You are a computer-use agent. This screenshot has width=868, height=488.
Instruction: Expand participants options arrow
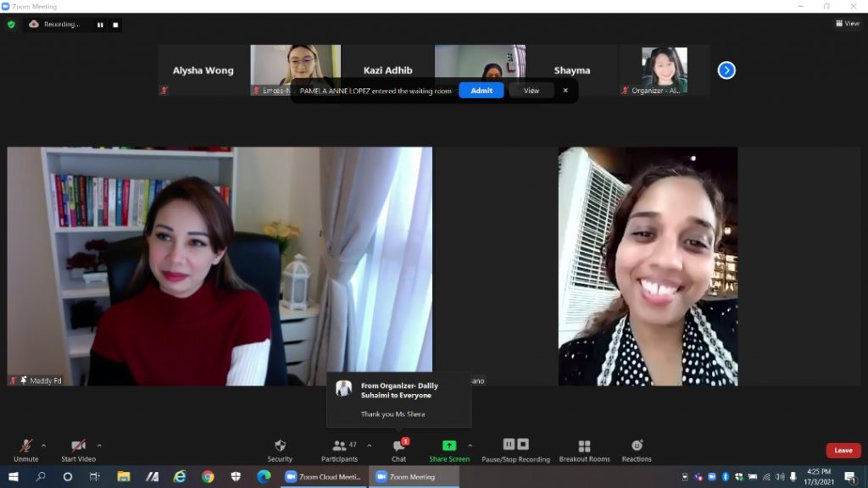pos(370,446)
